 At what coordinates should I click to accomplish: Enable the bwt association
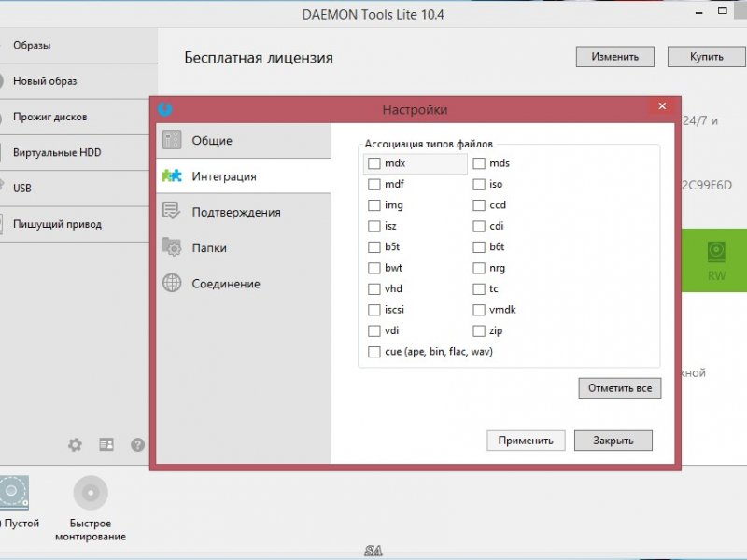(374, 268)
